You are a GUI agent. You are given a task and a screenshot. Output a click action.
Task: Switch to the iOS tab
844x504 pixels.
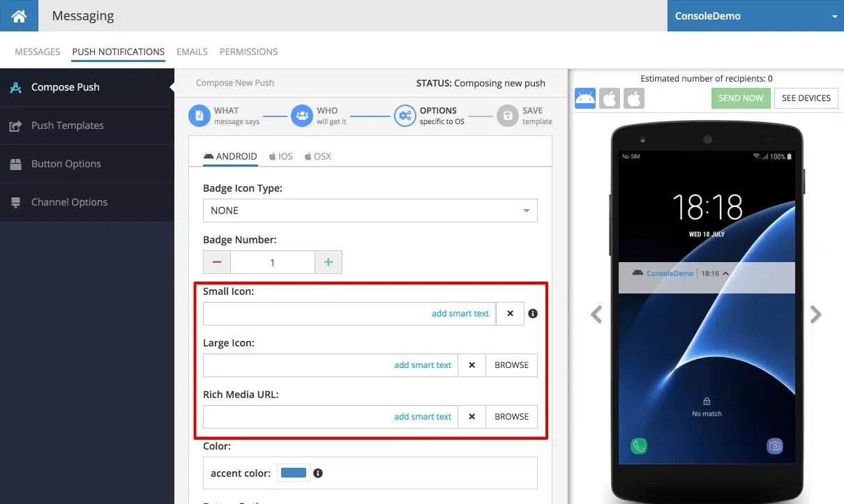tap(280, 155)
